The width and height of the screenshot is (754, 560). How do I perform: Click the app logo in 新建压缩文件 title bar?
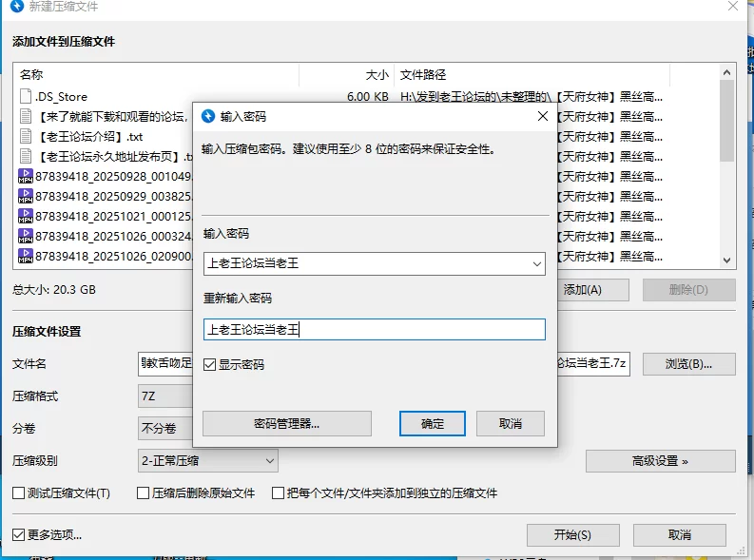pos(17,6)
